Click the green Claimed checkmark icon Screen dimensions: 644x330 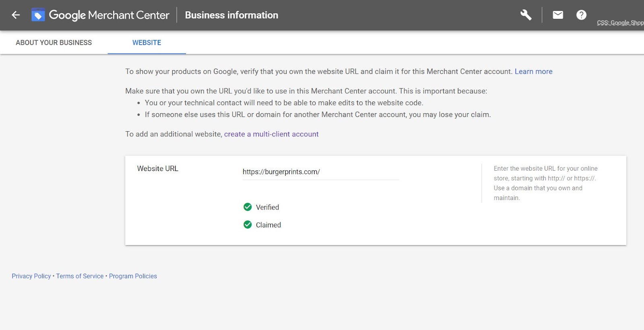(248, 225)
